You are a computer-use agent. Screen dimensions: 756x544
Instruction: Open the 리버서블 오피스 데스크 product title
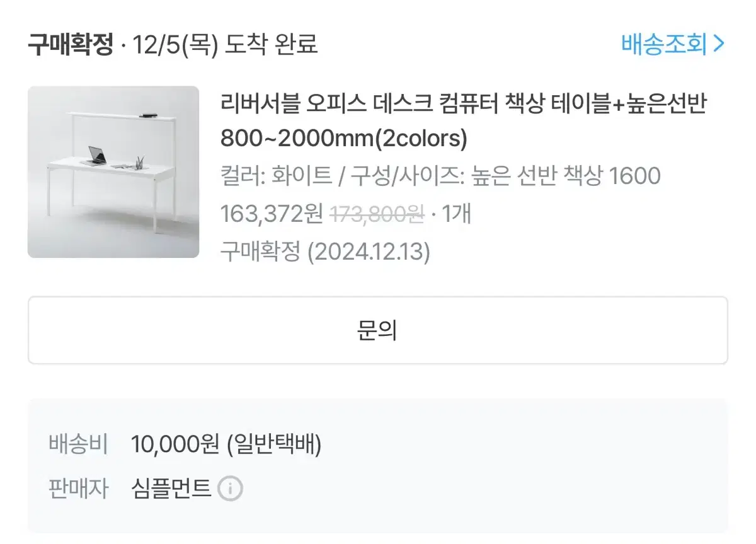(x=464, y=120)
